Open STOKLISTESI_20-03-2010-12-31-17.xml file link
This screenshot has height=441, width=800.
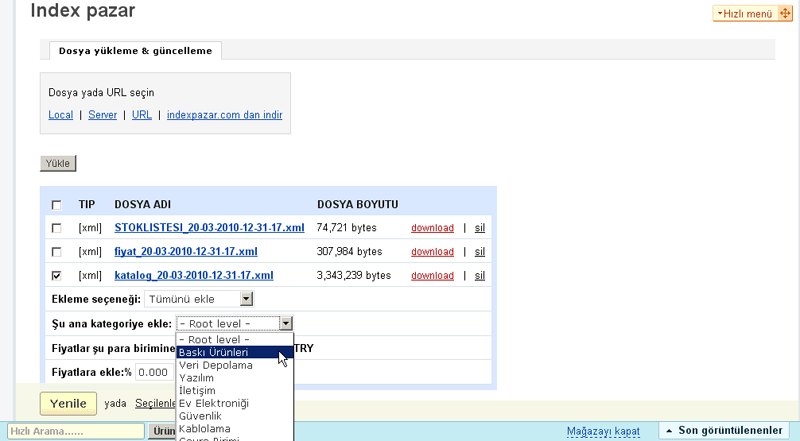[209, 228]
